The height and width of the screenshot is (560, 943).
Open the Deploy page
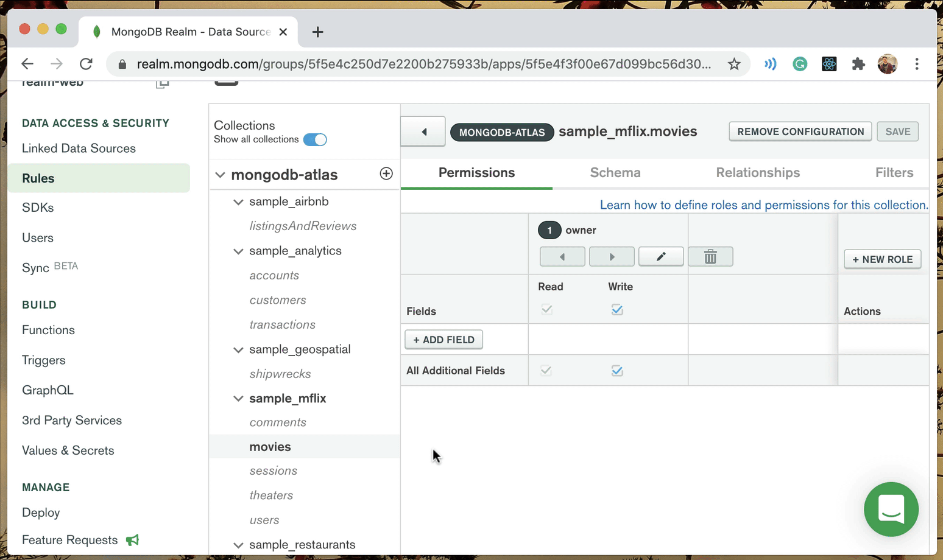point(41,513)
